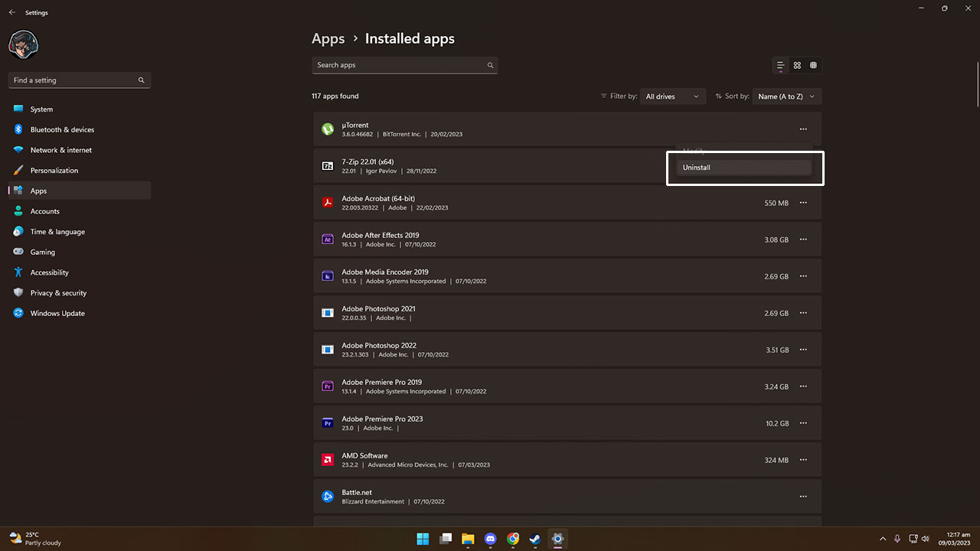Open more options for AMD Software
Screen dimensions: 980x551
point(803,460)
